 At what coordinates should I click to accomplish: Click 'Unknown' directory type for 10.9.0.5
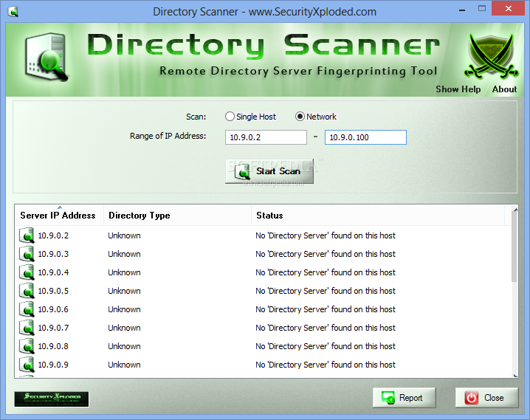pos(124,291)
